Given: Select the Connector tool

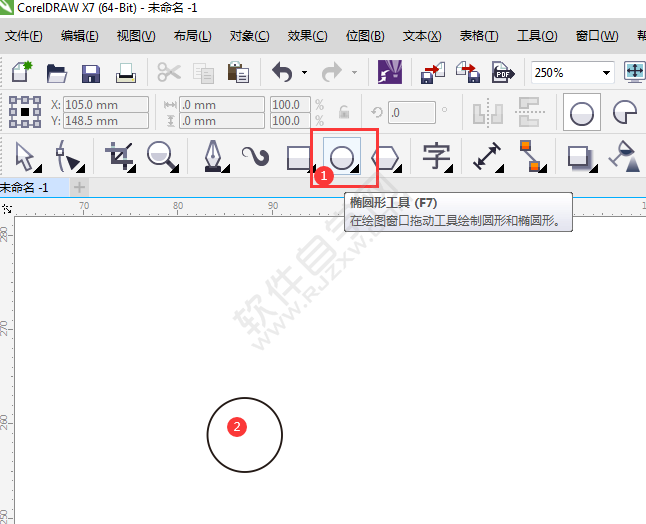Looking at the screenshot, I should point(533,157).
